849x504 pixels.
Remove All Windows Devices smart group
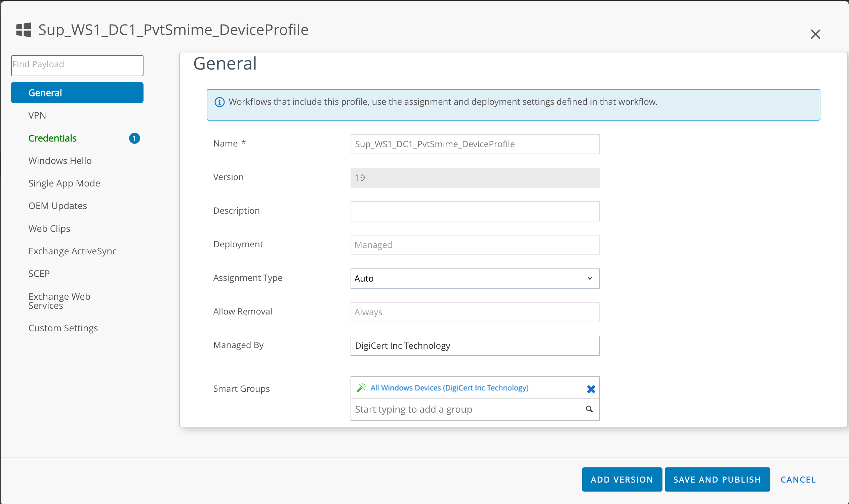(x=591, y=389)
